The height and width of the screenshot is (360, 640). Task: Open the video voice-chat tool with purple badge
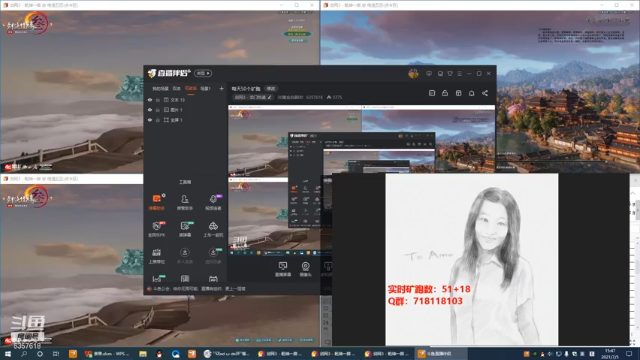213,202
